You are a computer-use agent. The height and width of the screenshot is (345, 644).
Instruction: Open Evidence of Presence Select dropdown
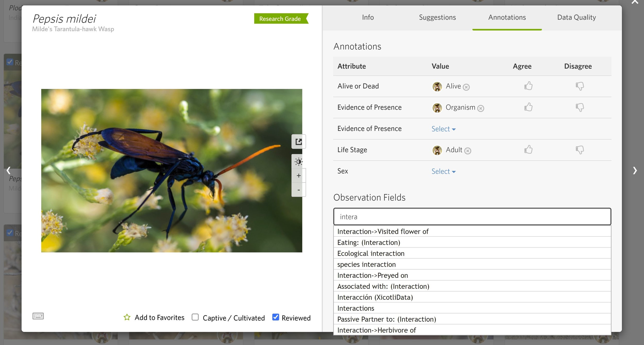coord(444,129)
